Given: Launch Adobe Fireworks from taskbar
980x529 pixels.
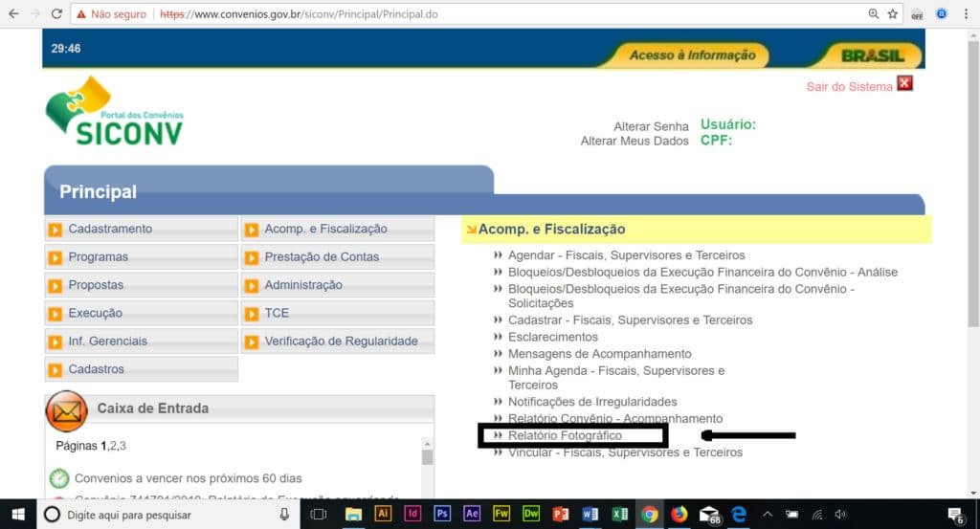Looking at the screenshot, I should tap(501, 514).
